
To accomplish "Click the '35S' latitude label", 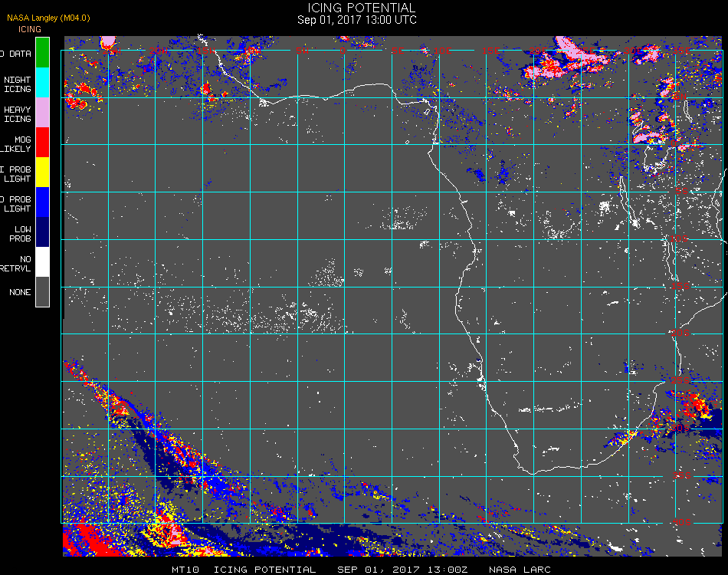I will pos(681,475).
